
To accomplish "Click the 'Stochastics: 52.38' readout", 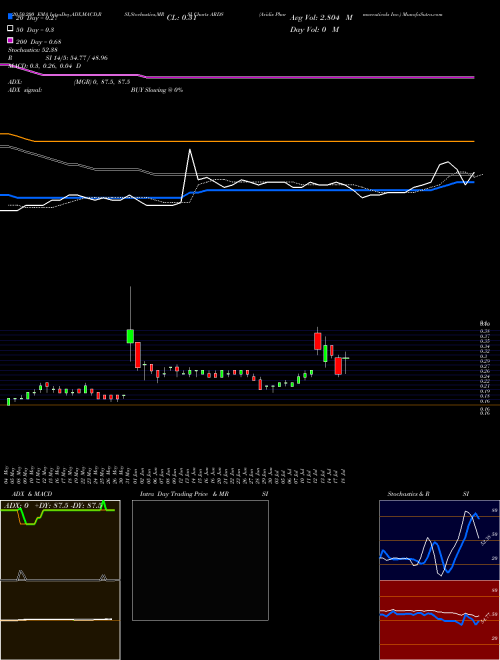I will point(32,50).
